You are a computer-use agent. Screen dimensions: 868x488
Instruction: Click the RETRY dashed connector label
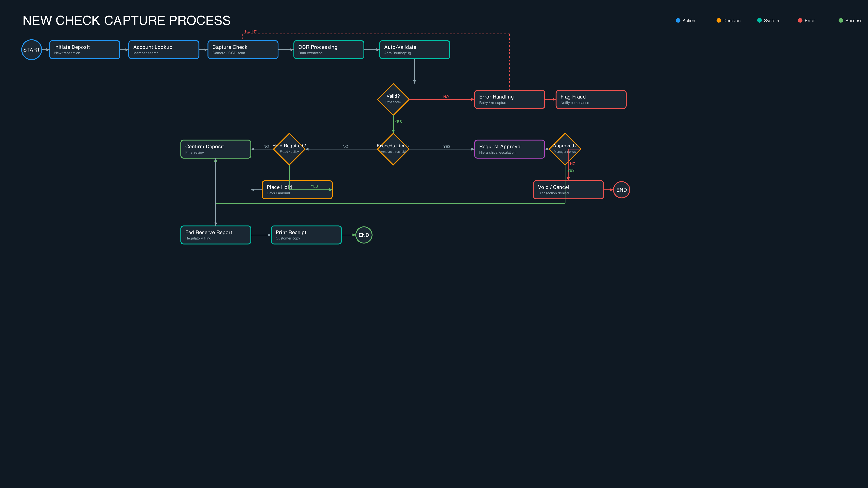pyautogui.click(x=251, y=31)
